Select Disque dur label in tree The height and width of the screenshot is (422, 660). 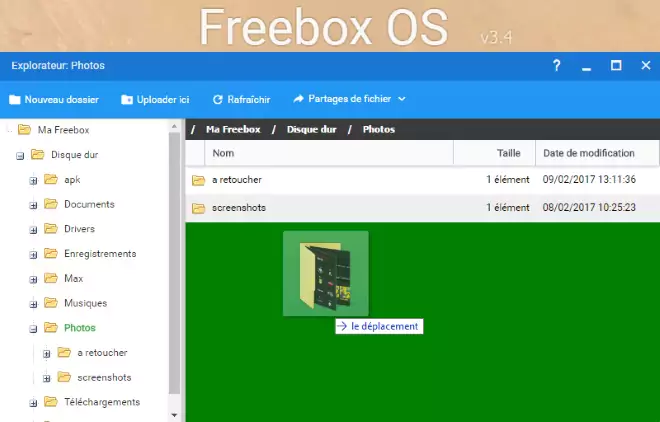click(x=75, y=155)
